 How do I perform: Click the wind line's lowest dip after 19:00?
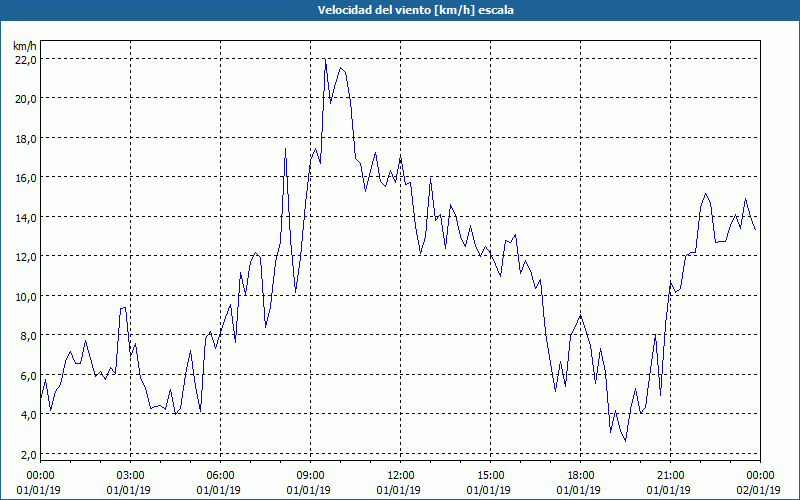click(626, 441)
